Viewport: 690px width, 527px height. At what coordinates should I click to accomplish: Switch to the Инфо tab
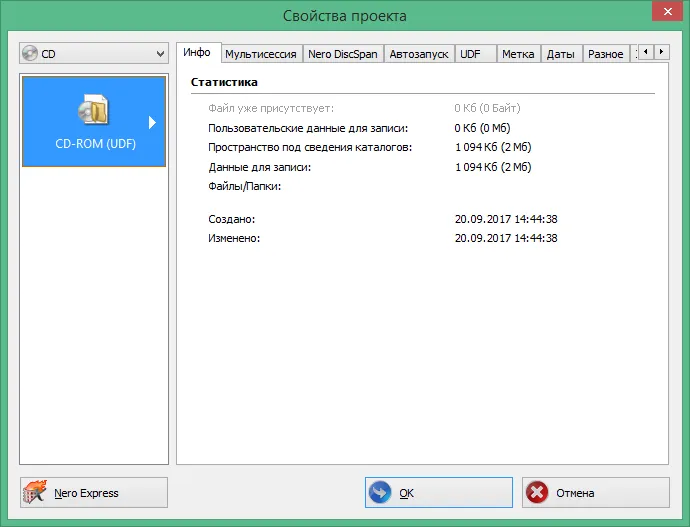[x=197, y=52]
